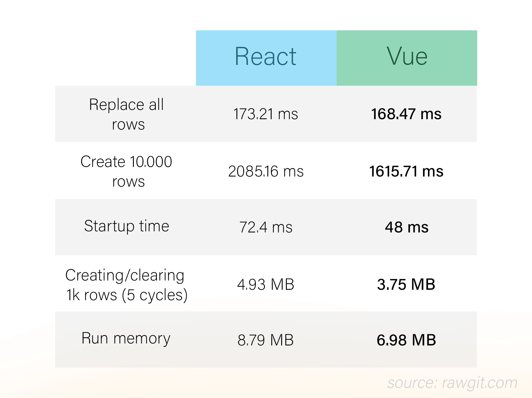
Task: Select the bold Vue value 168.47 ms
Action: pyautogui.click(x=406, y=114)
